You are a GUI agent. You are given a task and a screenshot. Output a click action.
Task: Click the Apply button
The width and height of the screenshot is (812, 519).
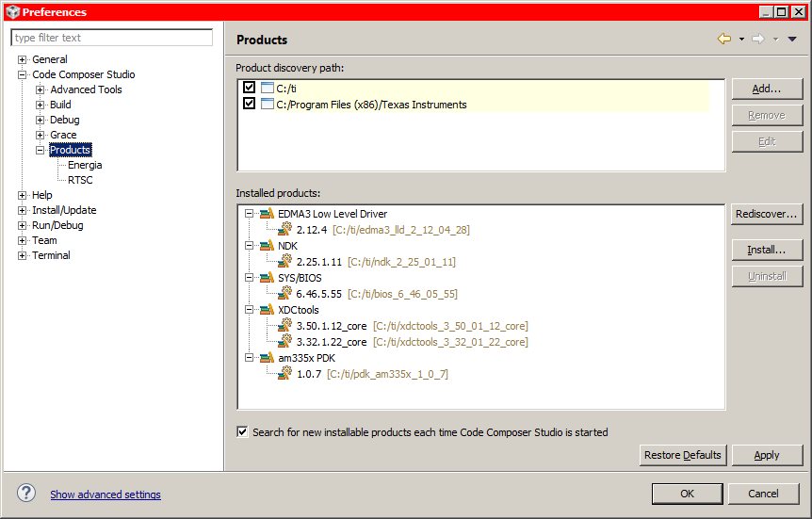pos(767,455)
